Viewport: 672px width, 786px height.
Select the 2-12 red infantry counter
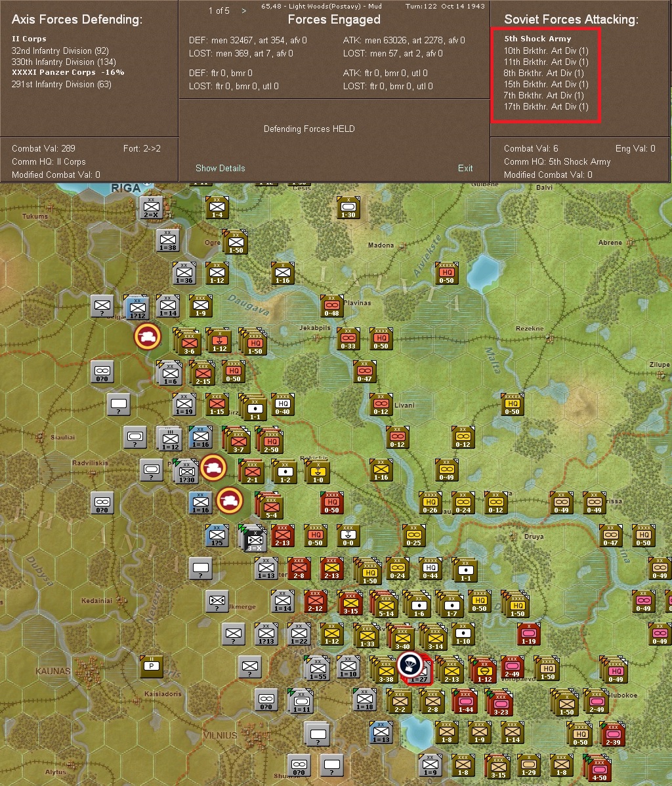coord(315,602)
